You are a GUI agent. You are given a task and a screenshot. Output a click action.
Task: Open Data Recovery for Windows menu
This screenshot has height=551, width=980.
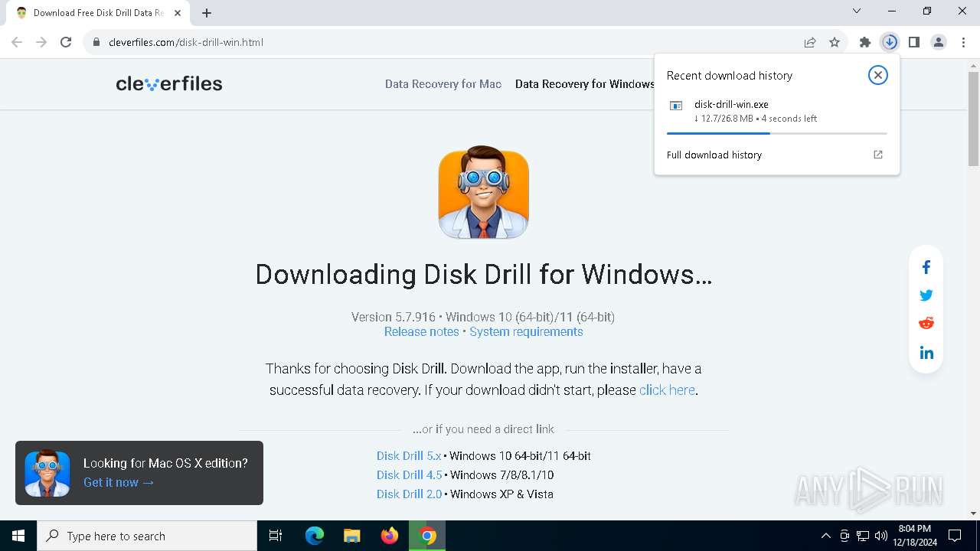[584, 84]
